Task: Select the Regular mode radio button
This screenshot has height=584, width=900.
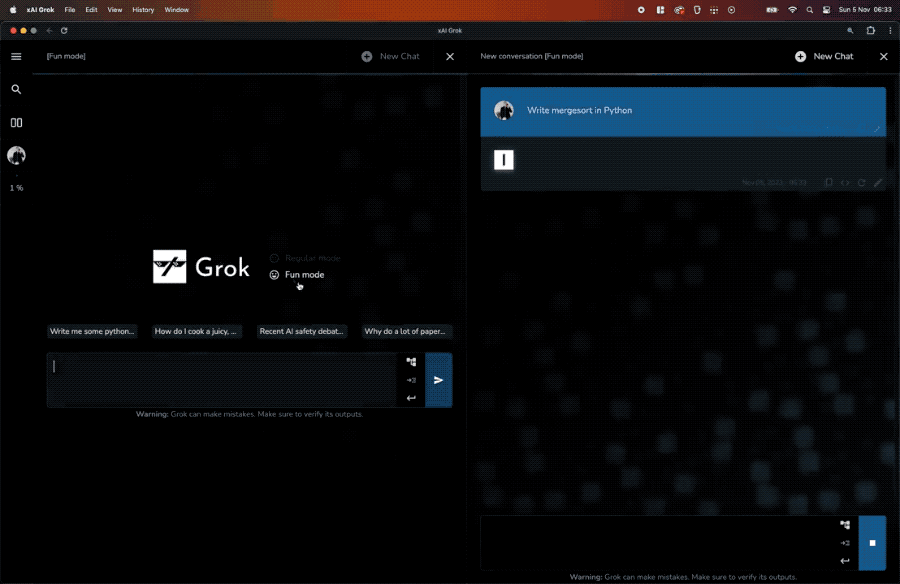Action: [x=273, y=257]
